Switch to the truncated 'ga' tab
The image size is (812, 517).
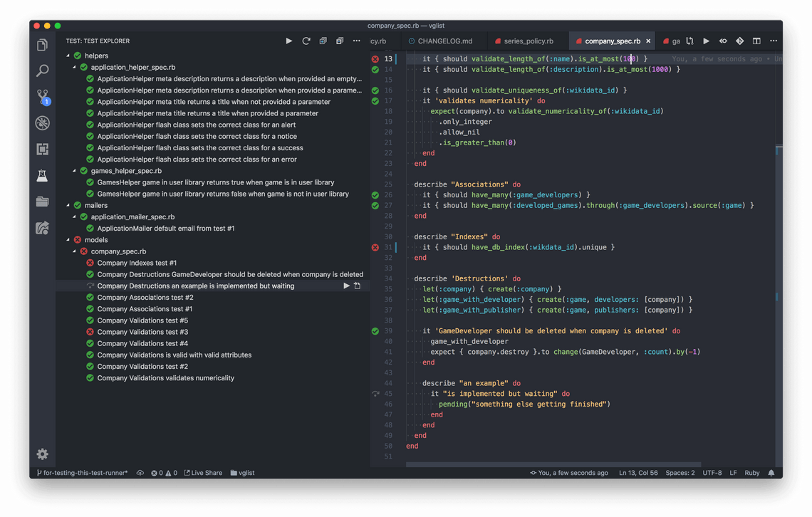click(x=672, y=41)
